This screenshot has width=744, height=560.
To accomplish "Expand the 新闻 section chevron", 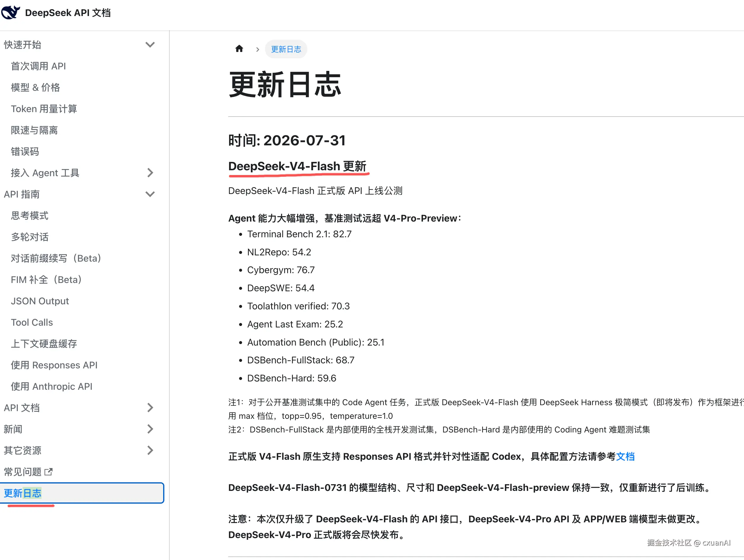I will pos(150,429).
